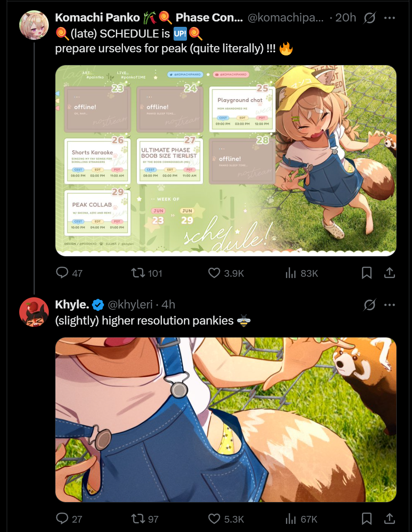Expand the weekly schedule image
This screenshot has width=412, height=532.
point(226,160)
